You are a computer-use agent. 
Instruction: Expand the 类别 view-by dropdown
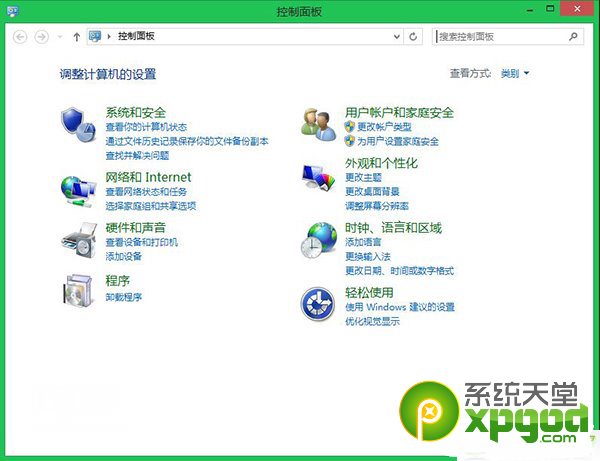pos(515,74)
